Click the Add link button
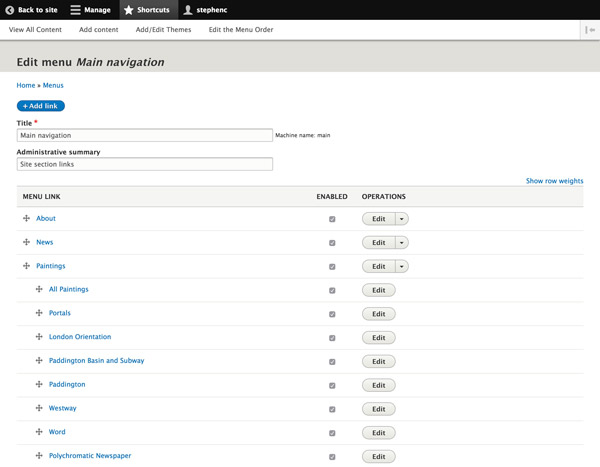 tap(41, 106)
